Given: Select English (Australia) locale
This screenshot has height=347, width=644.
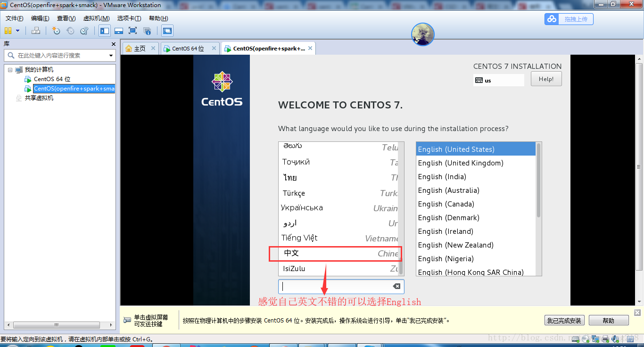Looking at the screenshot, I should 476,190.
